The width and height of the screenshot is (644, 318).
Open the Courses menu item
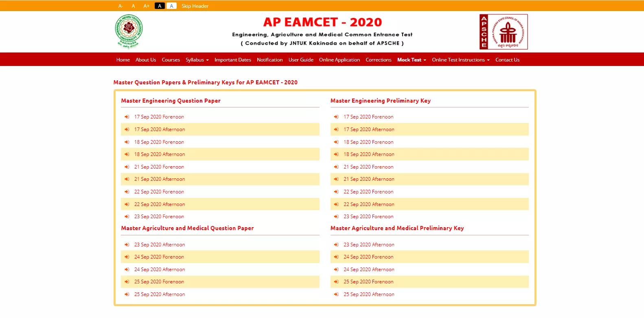pyautogui.click(x=171, y=60)
